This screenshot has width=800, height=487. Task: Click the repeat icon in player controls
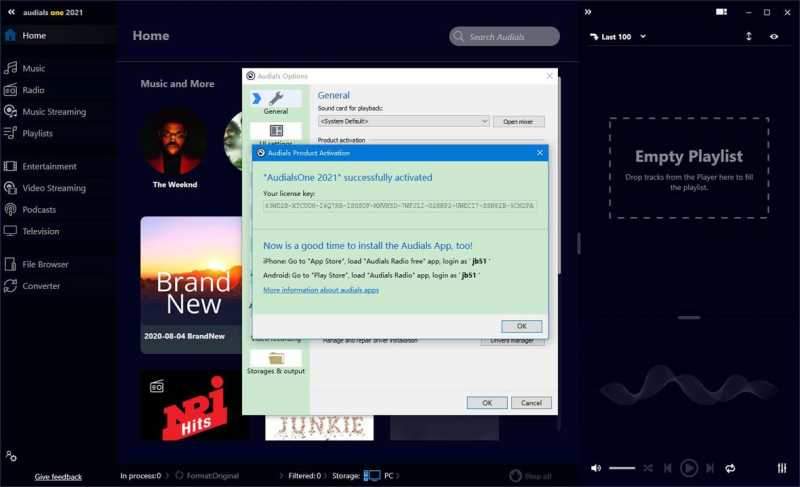pyautogui.click(x=730, y=468)
